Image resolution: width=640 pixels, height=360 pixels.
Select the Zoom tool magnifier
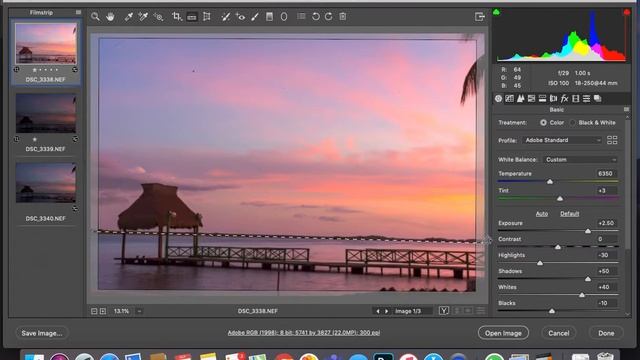click(x=95, y=17)
